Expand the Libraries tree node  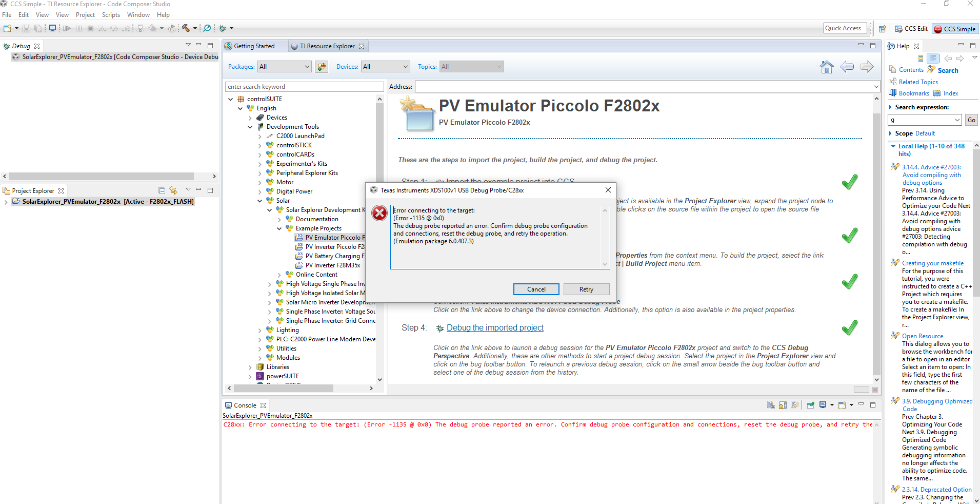pyautogui.click(x=250, y=367)
